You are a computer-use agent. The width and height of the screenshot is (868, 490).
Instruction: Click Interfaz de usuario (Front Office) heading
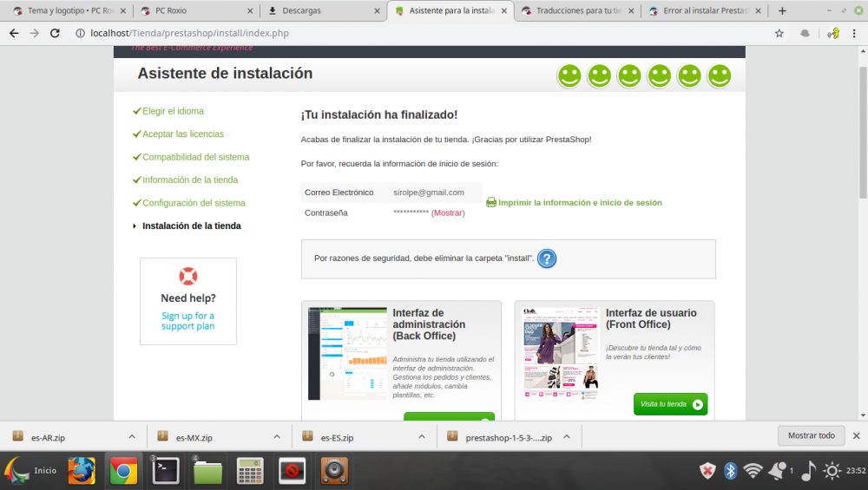click(x=651, y=318)
